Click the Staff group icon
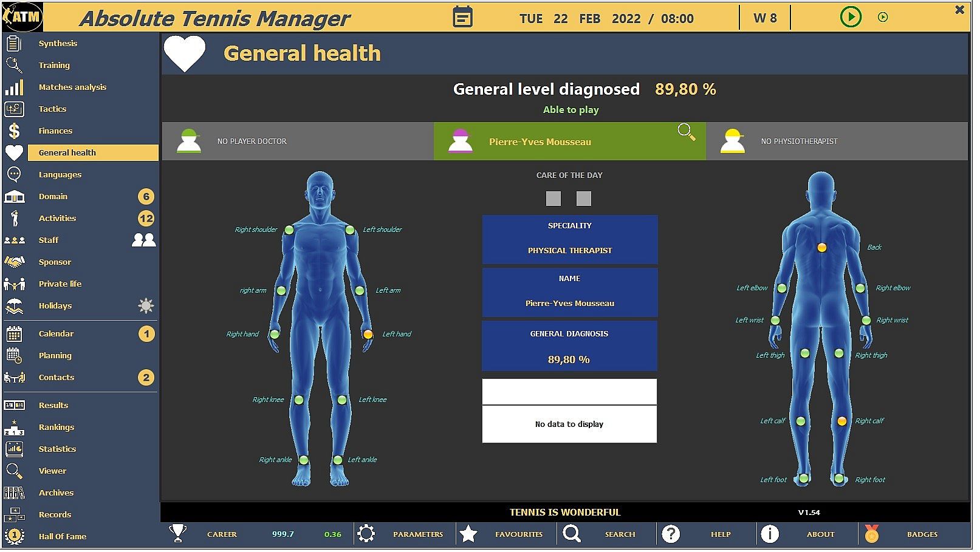Screen dimensions: 980x552 click(14, 242)
